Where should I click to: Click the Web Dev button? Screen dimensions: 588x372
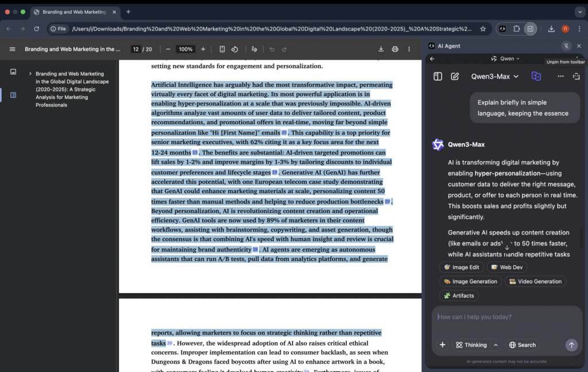507,267
